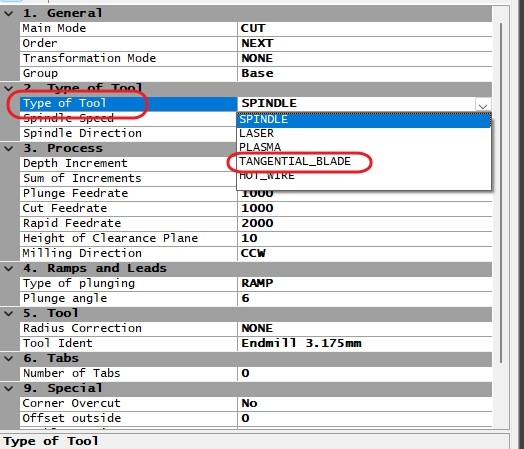Viewport: 524px width, 449px height.
Task: Select the Milling Direction property label
Action: point(82,254)
